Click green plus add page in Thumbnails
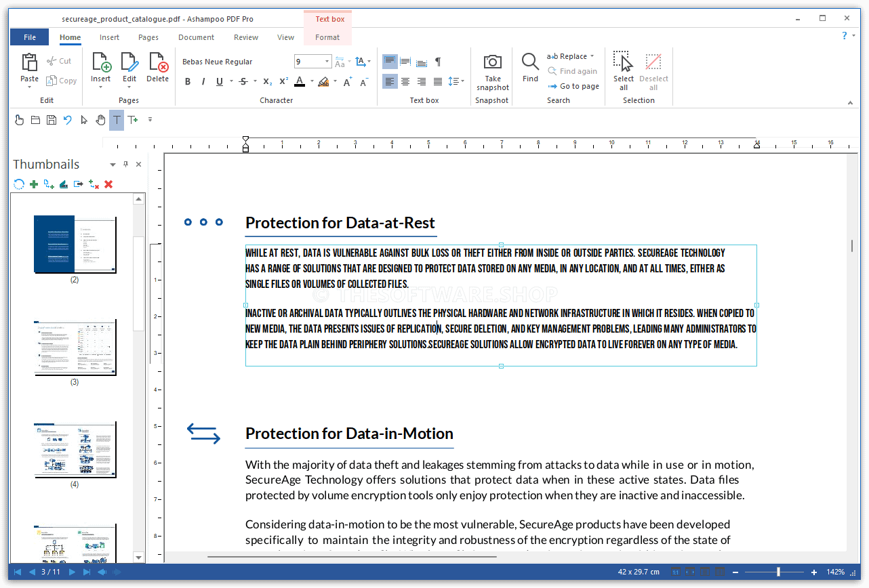 pos(34,184)
